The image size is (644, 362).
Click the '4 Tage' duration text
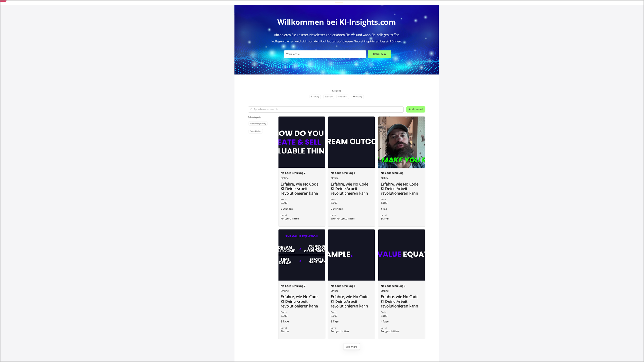click(x=384, y=322)
